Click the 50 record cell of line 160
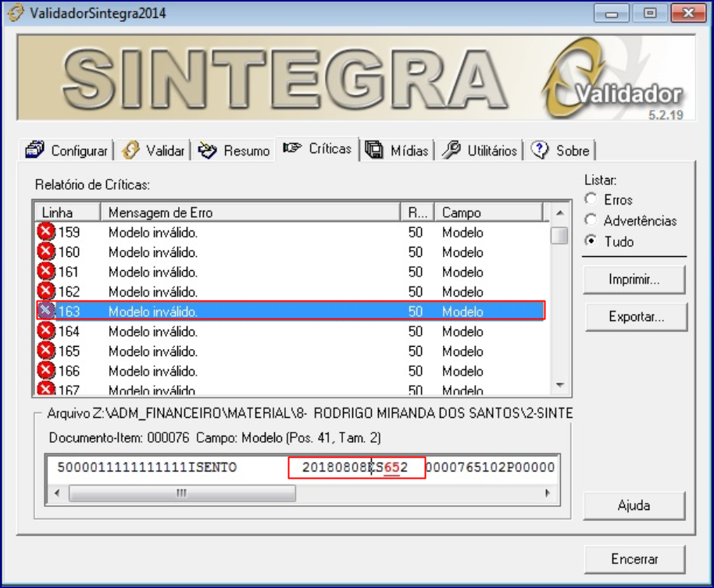 click(x=416, y=252)
